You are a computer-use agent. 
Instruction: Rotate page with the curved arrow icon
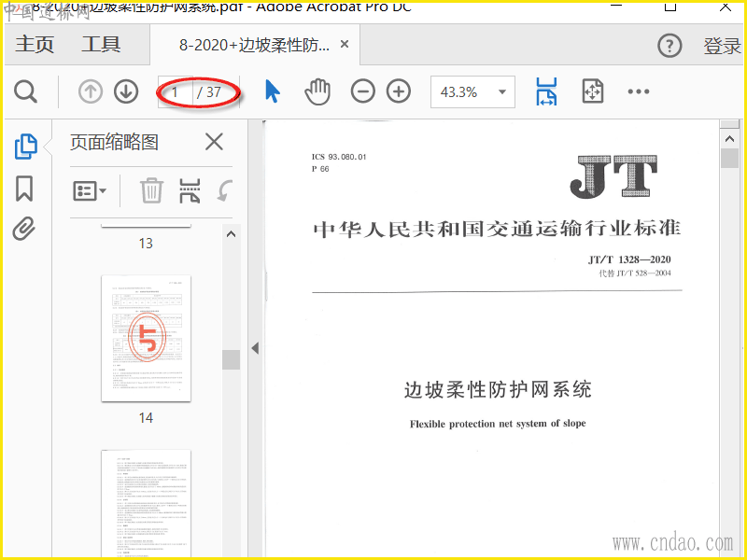pyautogui.click(x=225, y=191)
